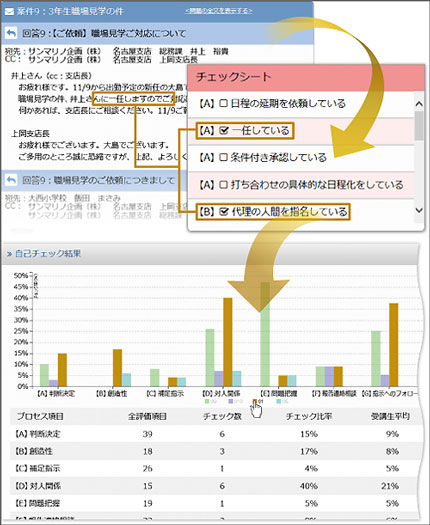Click the 受講生平均 column header
Image resolution: width=430 pixels, height=525 pixels.
(390, 416)
